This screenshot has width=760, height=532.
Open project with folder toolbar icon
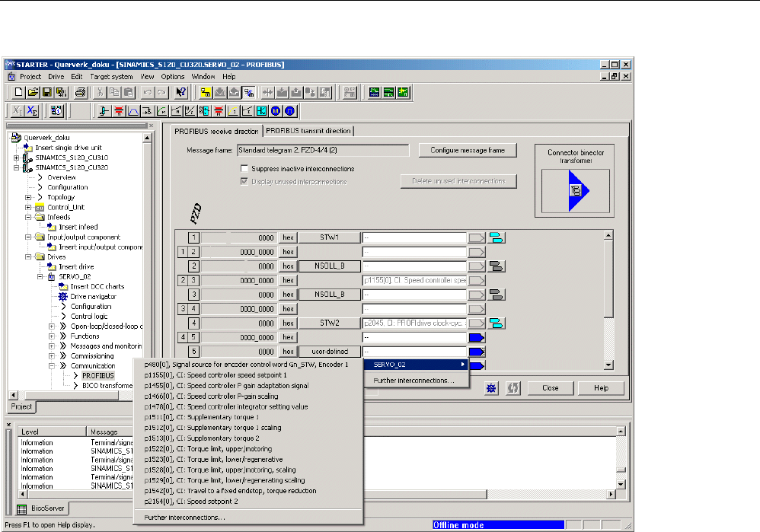tap(33, 92)
